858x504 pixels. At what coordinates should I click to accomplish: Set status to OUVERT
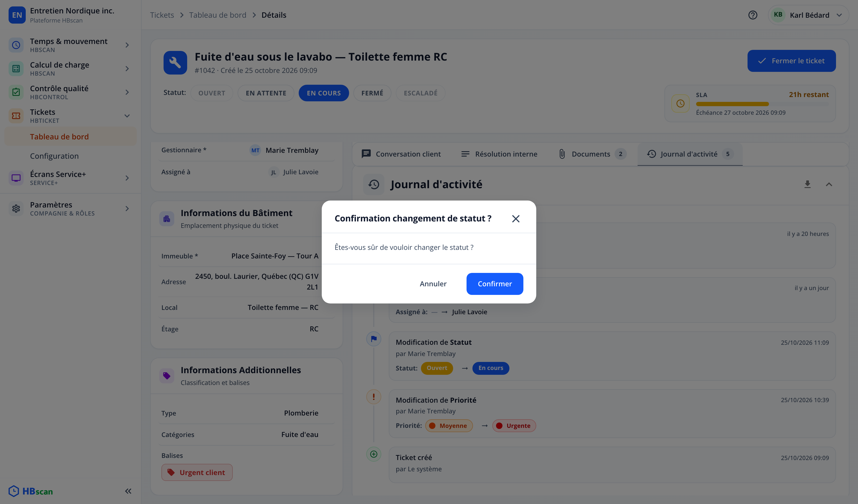click(x=212, y=93)
